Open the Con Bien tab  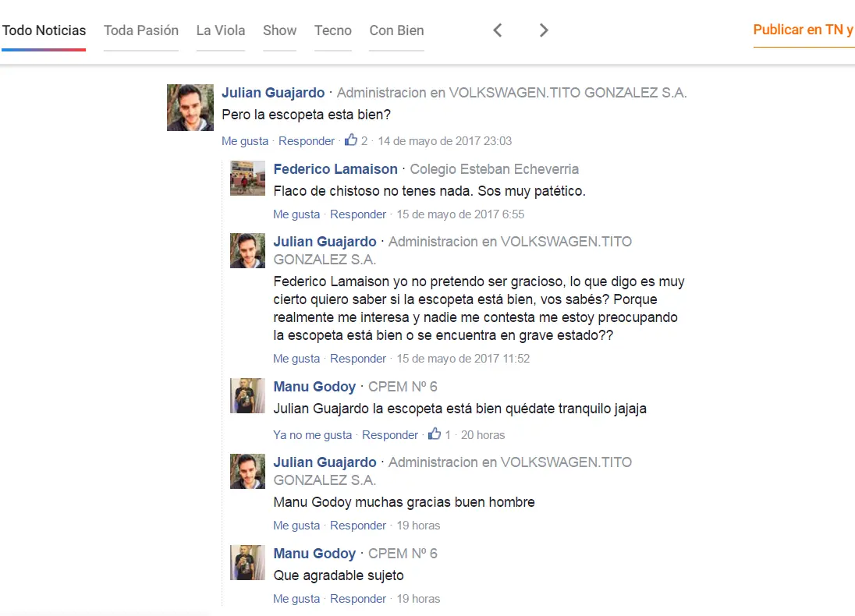tap(396, 30)
